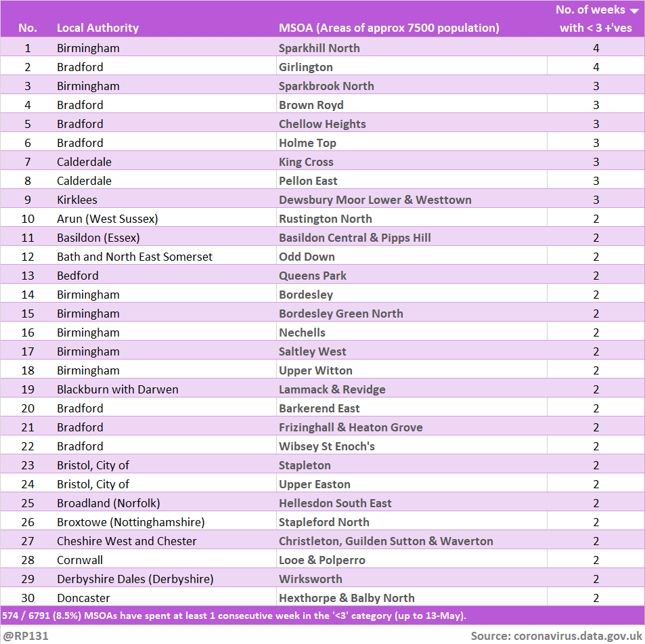Click the Hexthorpe & Balby North cell

pos(347,598)
